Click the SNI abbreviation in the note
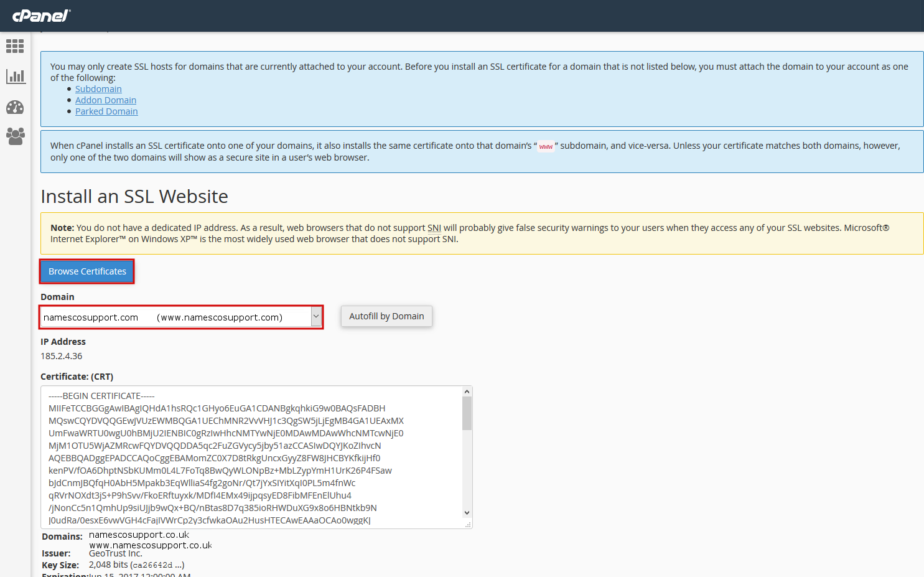The height and width of the screenshot is (577, 924). click(x=434, y=228)
